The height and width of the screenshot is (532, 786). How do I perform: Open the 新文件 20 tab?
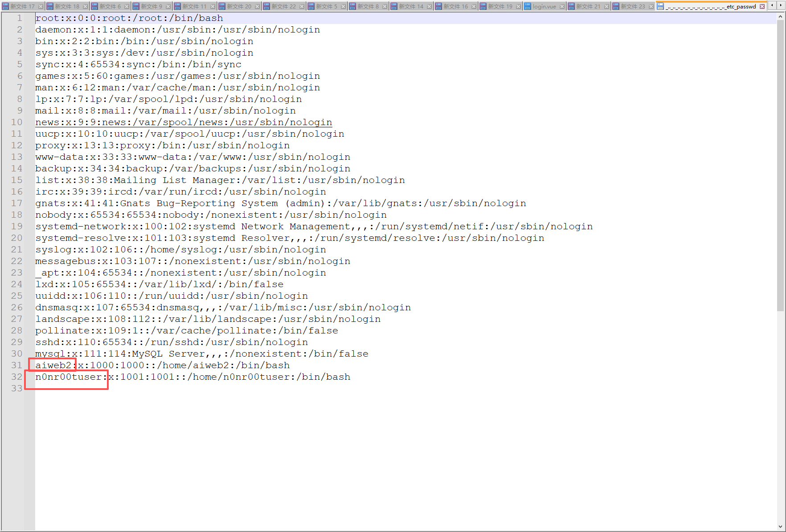[x=239, y=7]
